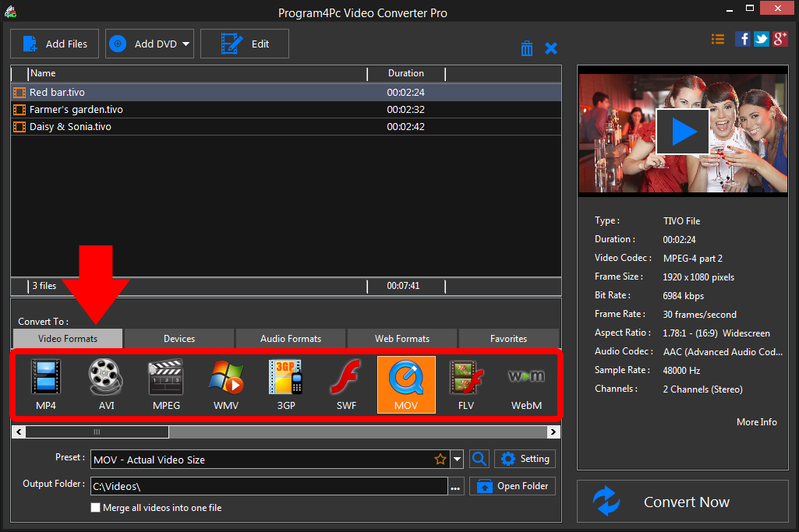The width and height of the screenshot is (799, 532).
Task: Click the total 00:07:41 duration
Action: point(403,286)
